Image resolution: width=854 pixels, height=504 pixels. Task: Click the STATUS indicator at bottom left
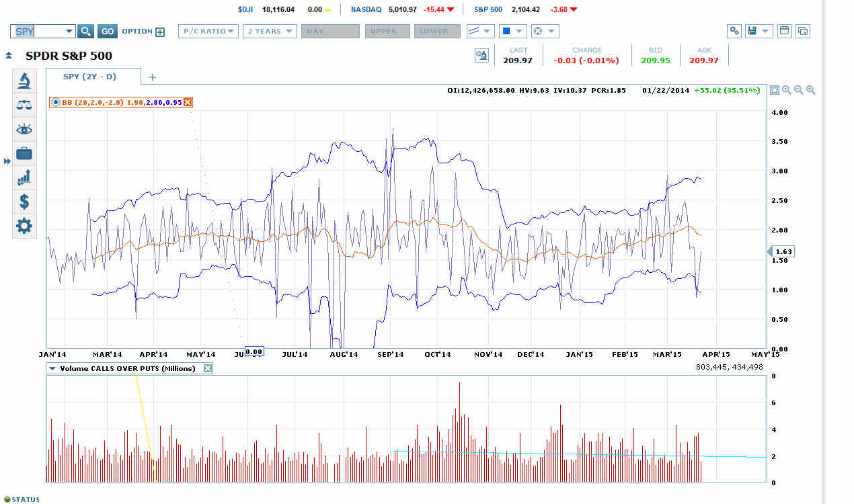click(x=22, y=499)
